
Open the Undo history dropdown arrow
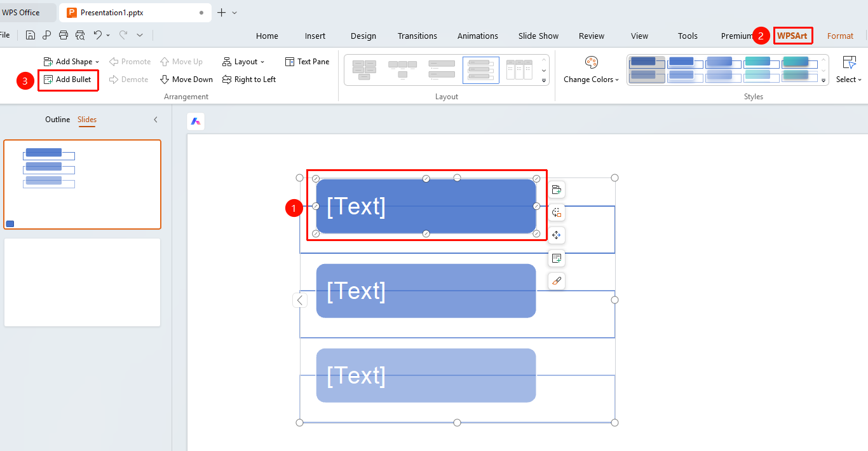tap(108, 36)
